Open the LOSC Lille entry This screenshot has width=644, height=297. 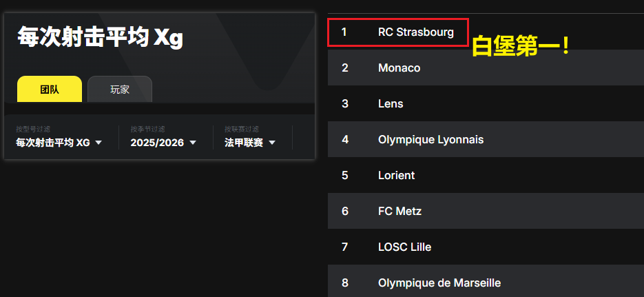pos(404,247)
